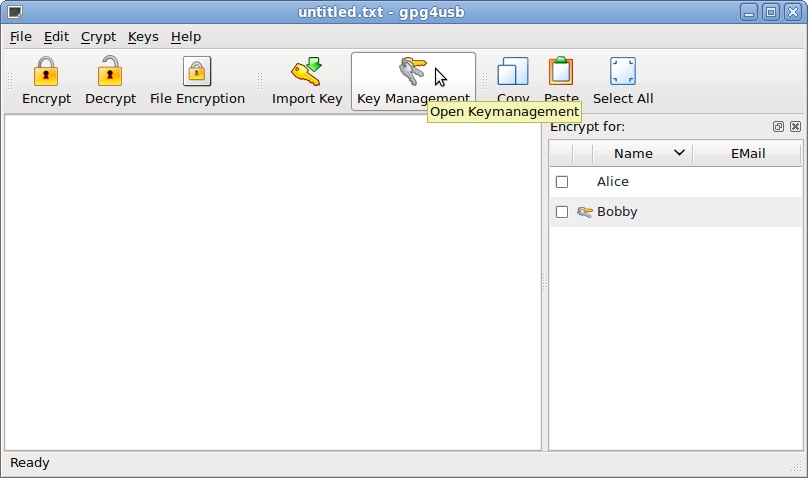This screenshot has width=808, height=478.
Task: Click the toolbar drag handle before Import Key
Action: pos(260,81)
